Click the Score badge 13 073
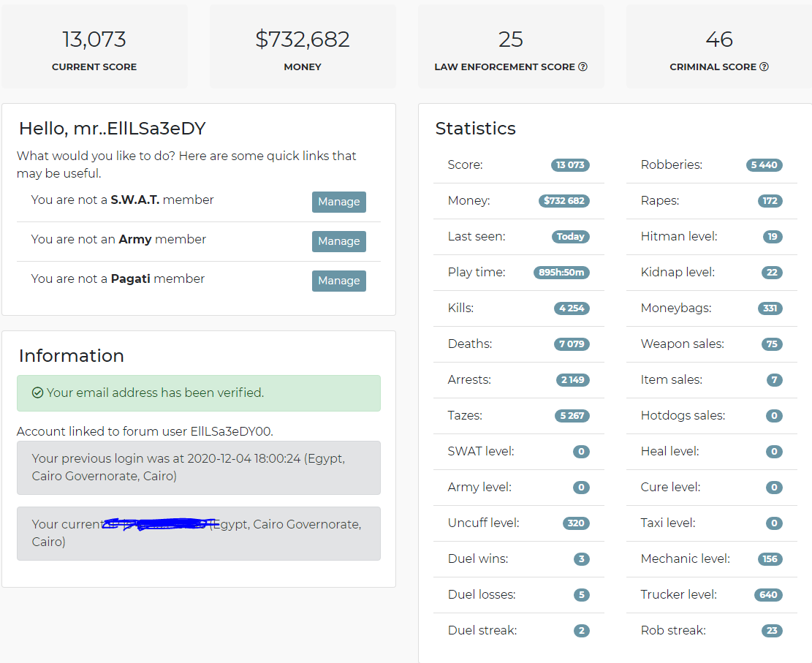The width and height of the screenshot is (812, 663). pyautogui.click(x=570, y=165)
